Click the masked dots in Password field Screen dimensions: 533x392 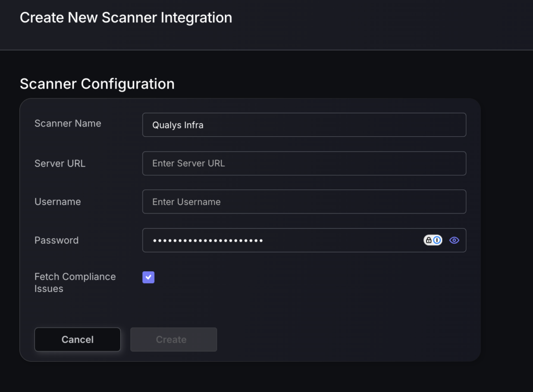[x=207, y=241]
